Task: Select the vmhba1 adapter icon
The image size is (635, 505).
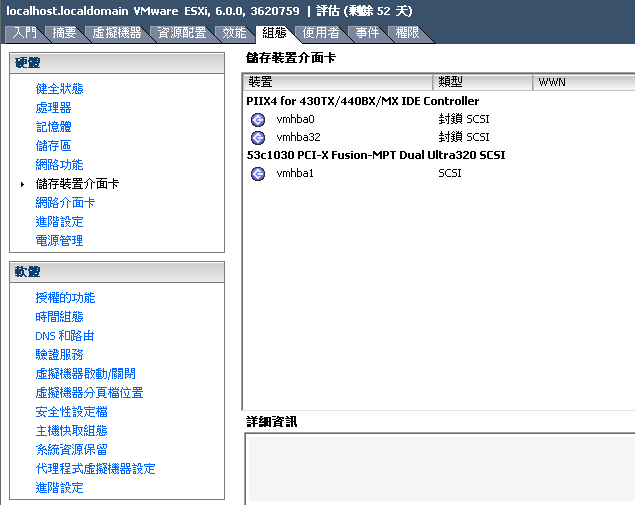Action: coord(258,174)
